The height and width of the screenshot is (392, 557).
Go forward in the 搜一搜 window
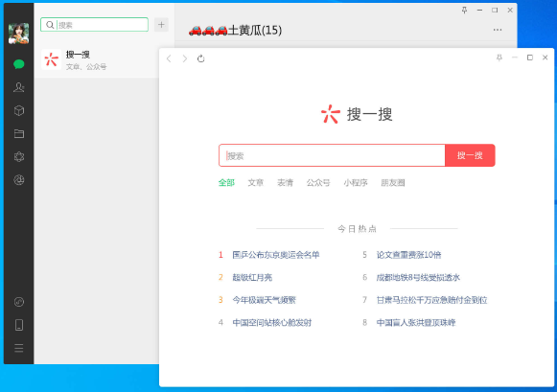[185, 58]
